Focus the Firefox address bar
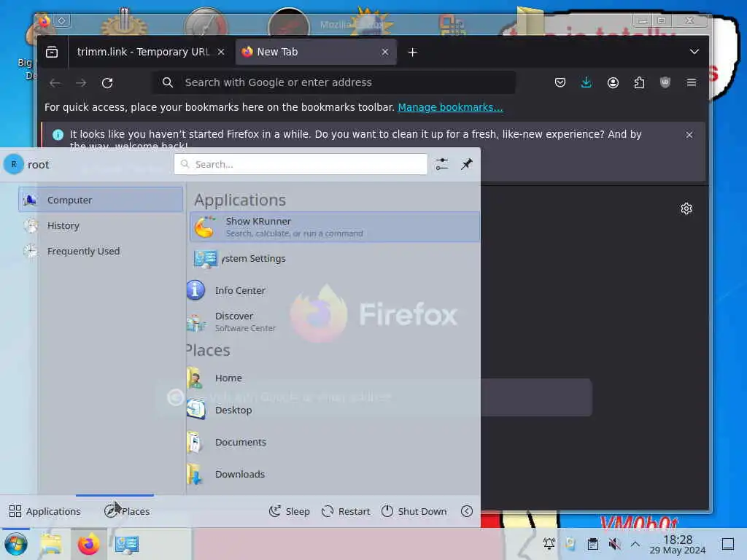The image size is (747, 560). pyautogui.click(x=333, y=82)
